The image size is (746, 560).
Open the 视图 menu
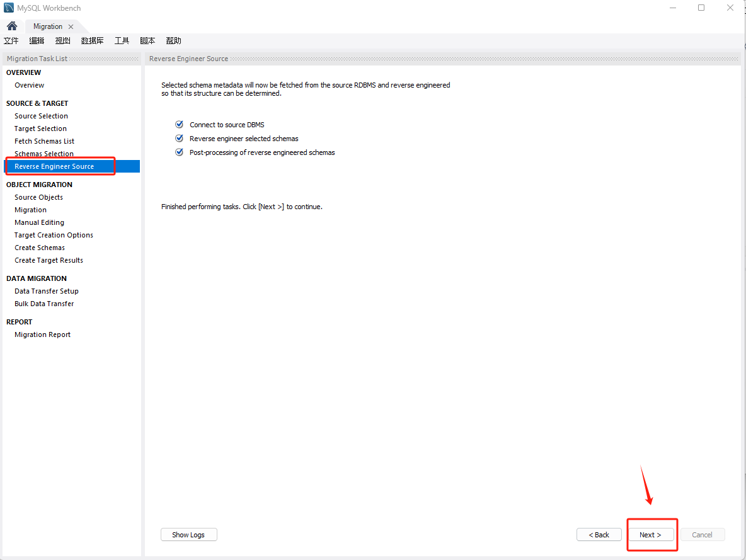click(x=63, y=40)
